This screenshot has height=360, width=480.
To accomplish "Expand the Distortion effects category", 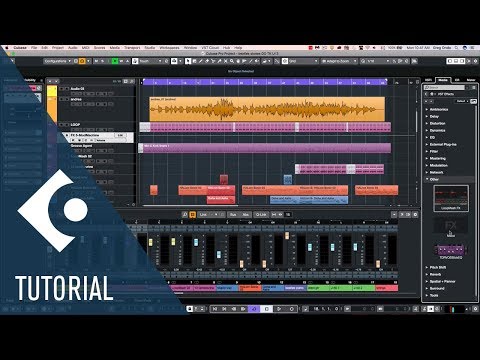I will pos(427,123).
